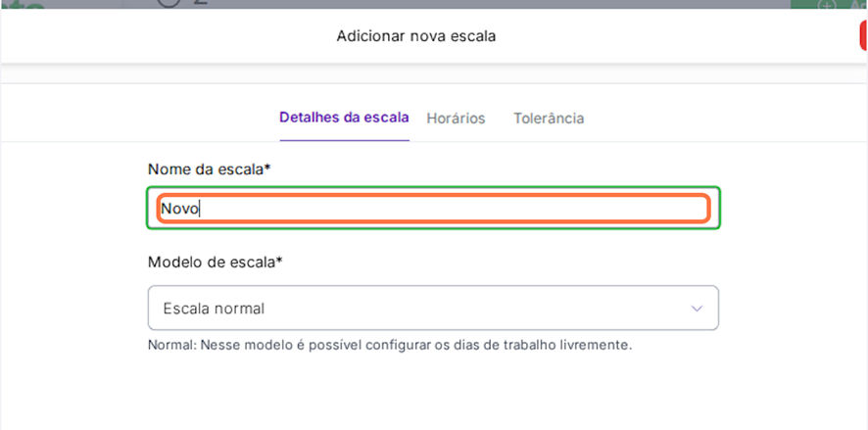Click the Modelo de escala* label

click(215, 262)
